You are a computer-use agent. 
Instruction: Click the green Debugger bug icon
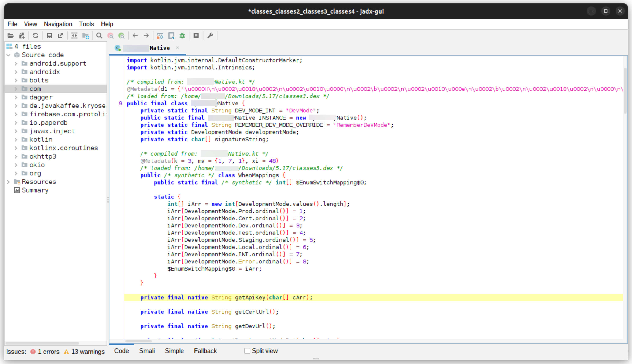pos(182,36)
